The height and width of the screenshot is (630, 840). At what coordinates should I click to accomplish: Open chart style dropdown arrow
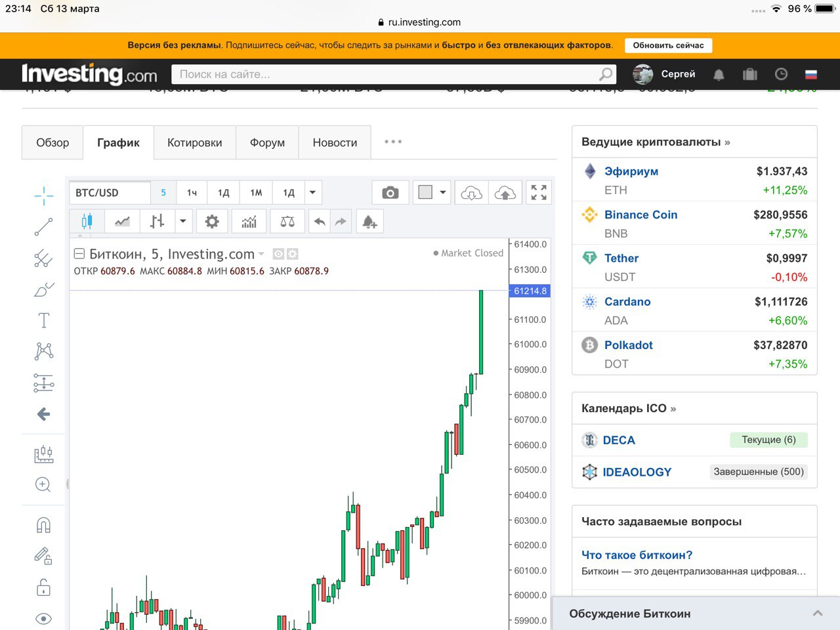coord(183,222)
